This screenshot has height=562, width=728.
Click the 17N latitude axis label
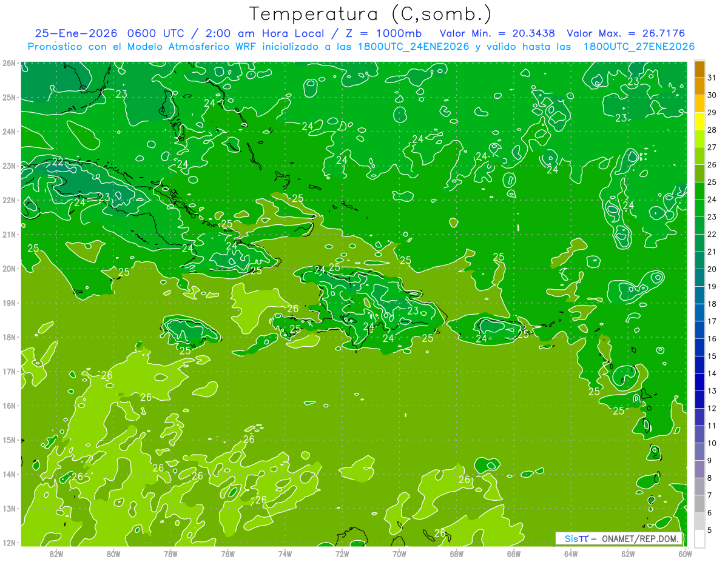click(x=8, y=371)
